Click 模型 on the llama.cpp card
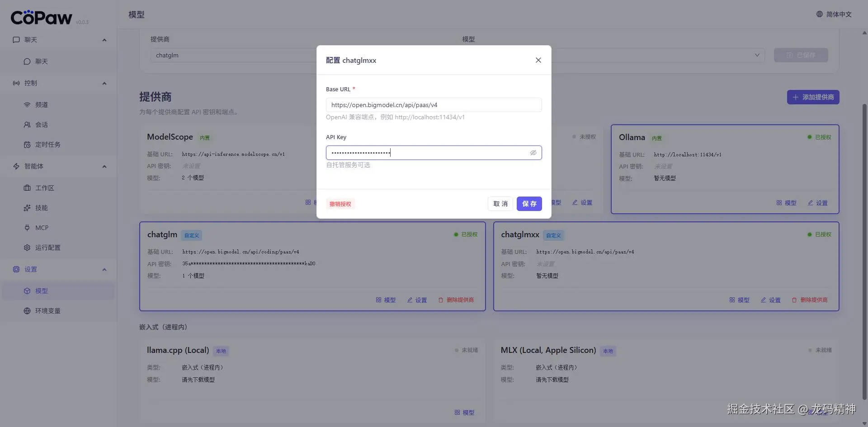 click(464, 413)
